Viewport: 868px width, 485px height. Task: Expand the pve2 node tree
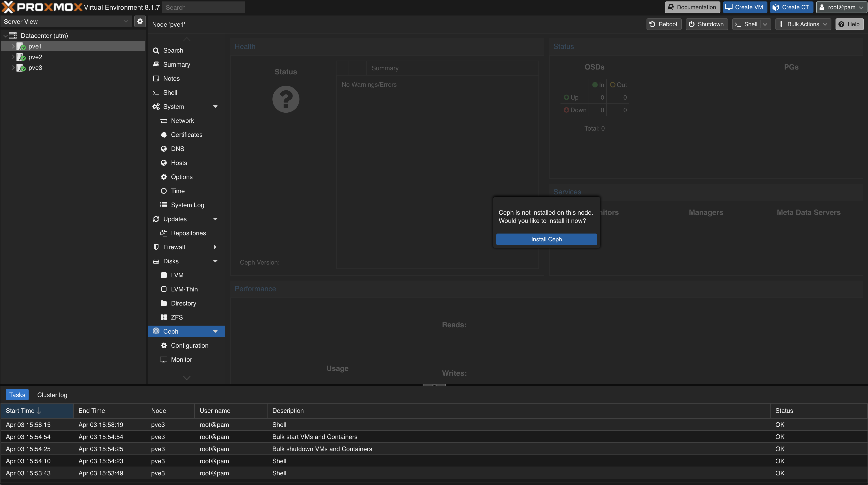pyautogui.click(x=13, y=57)
